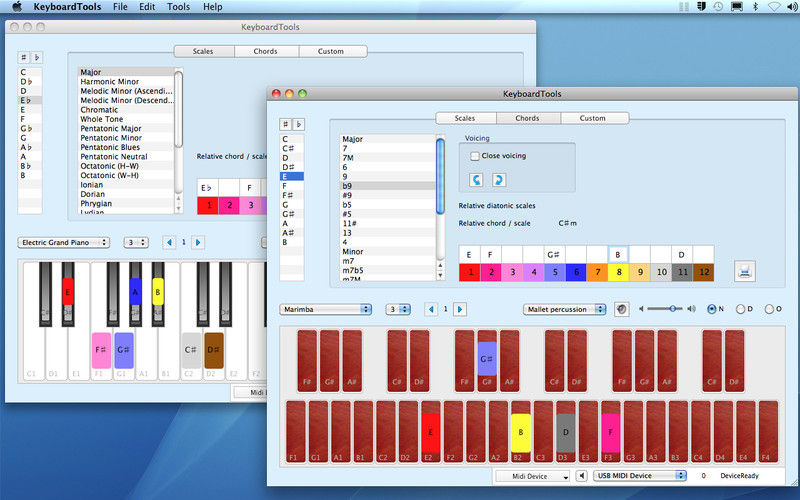Open the Apple menu
Screen dimensions: 800x500
(x=17, y=7)
